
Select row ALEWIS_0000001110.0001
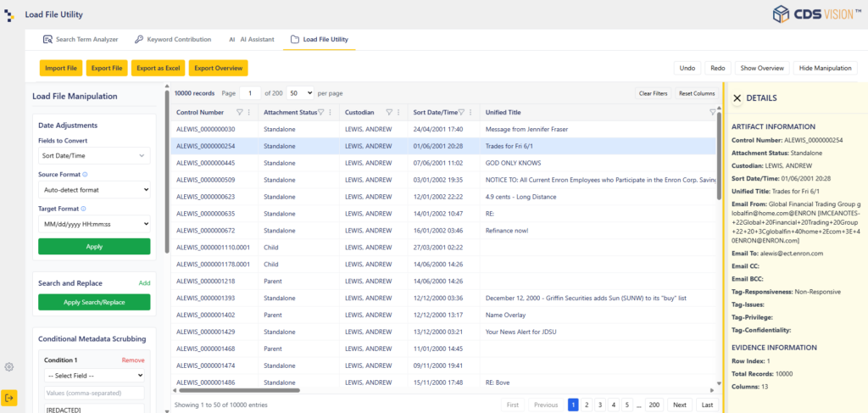pyautogui.click(x=444, y=248)
